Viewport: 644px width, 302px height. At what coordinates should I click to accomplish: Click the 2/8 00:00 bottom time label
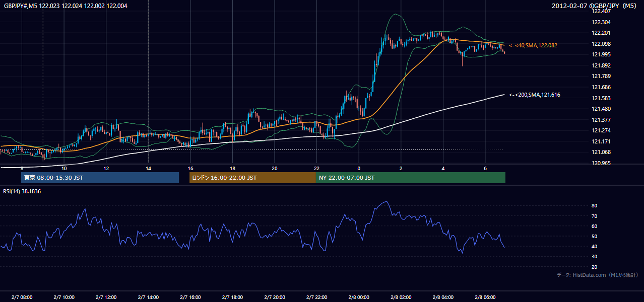[x=359, y=297]
